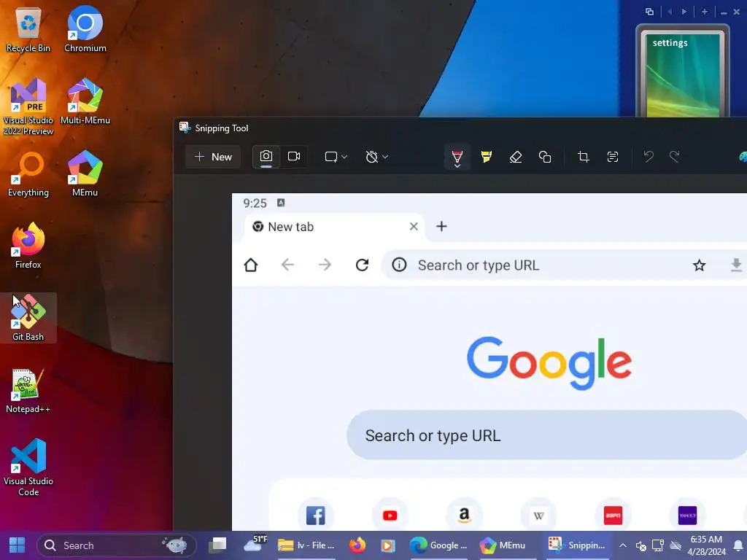Screen dimensions: 747x560
Task: Select the Visual Studio Code desktop shortcut
Action: coord(28,467)
